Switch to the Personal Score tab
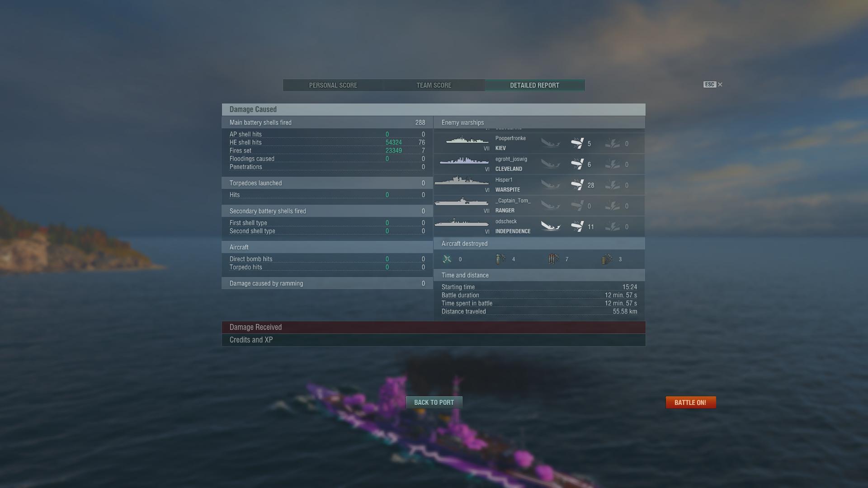Viewport: 868px width, 488px height. pos(333,85)
